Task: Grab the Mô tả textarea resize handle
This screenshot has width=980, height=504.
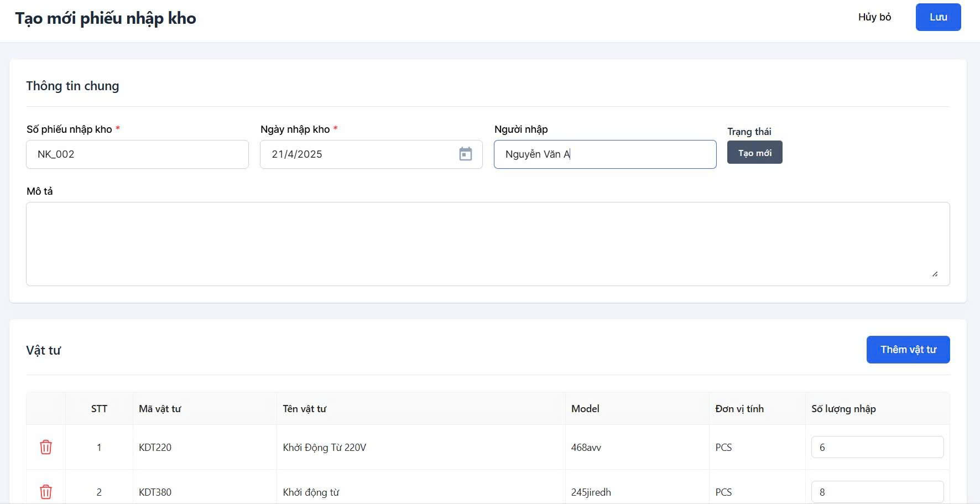Action: tap(935, 274)
